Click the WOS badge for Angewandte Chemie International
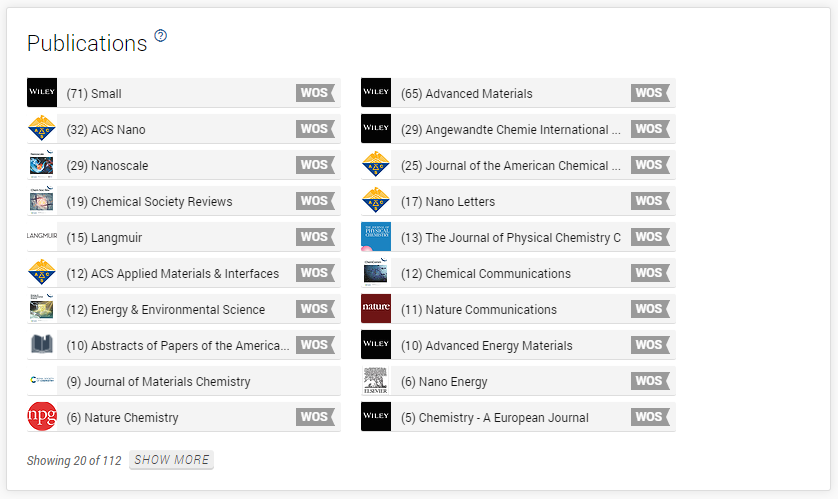 pos(650,129)
